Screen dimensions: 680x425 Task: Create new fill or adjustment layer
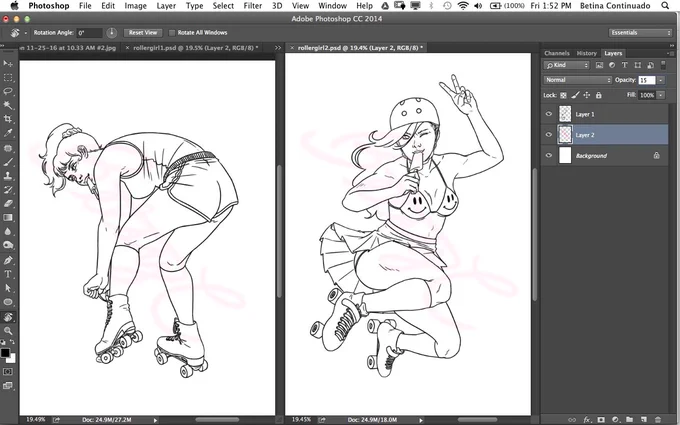tap(615, 419)
